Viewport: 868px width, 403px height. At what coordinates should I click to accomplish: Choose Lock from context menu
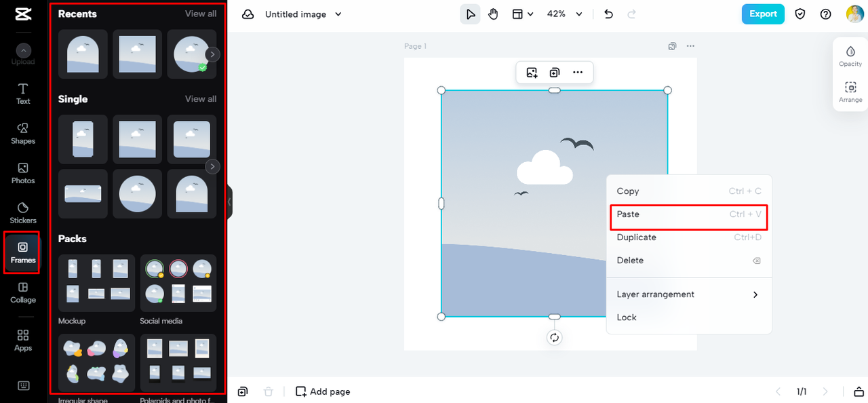pyautogui.click(x=689, y=318)
